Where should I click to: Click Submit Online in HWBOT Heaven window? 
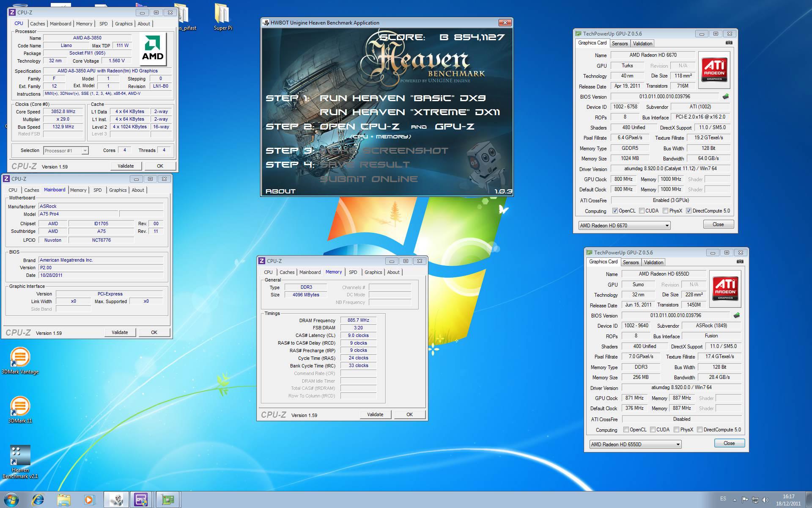click(369, 179)
